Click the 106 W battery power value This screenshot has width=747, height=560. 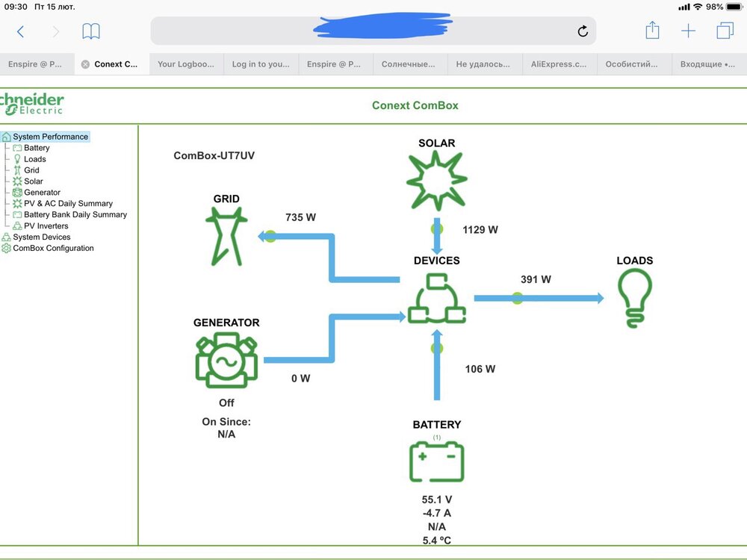[480, 369]
